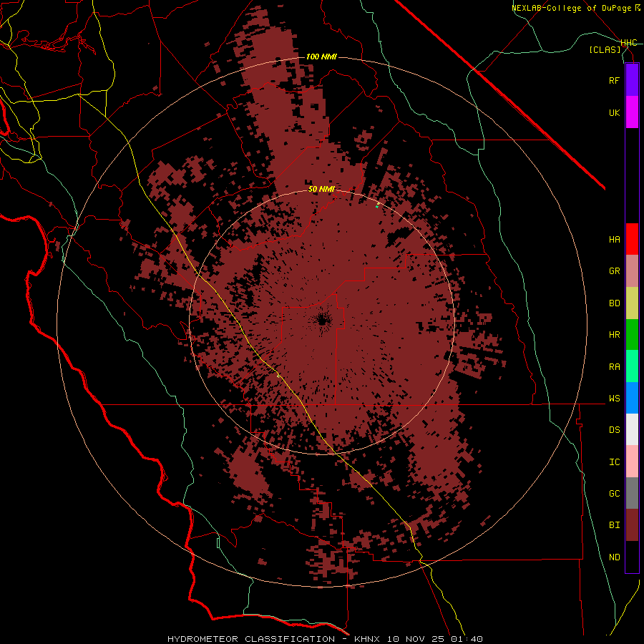Click the HA red legend swatch

632,239
